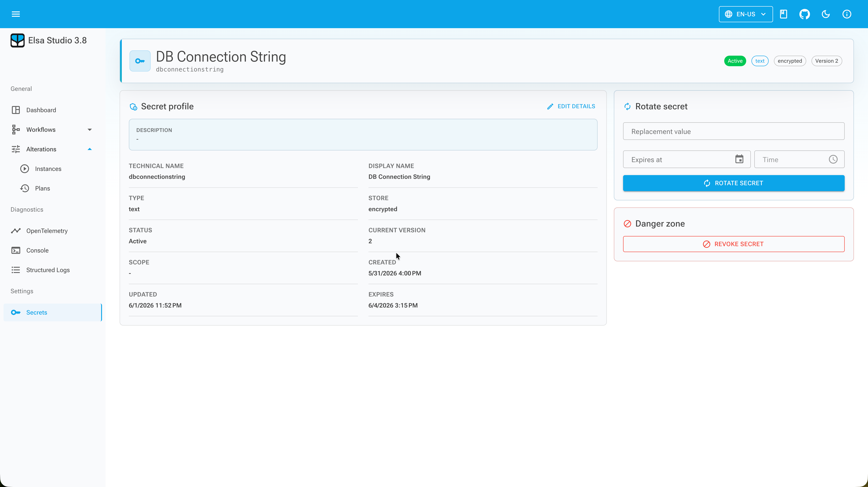Click the Rotate Secret button
This screenshot has width=868, height=487.
coord(733,183)
